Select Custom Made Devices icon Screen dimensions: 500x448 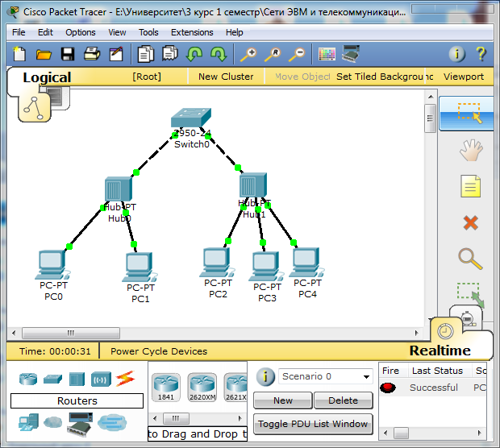pyautogui.click(x=80, y=424)
